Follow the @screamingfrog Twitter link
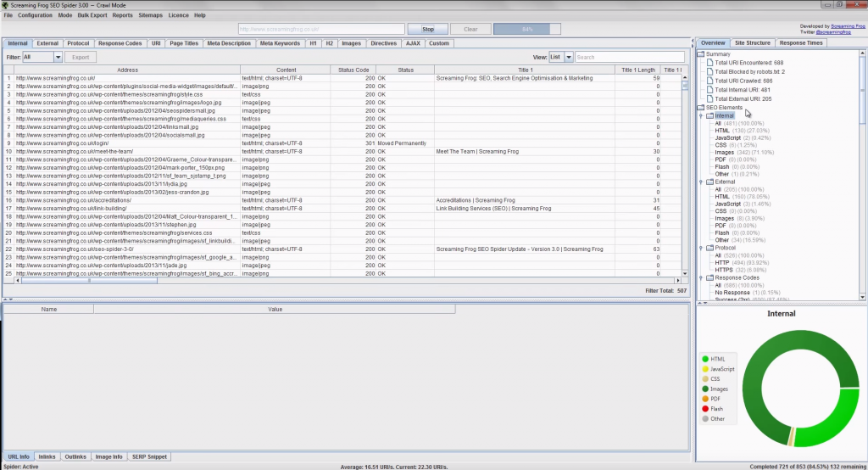Image resolution: width=868 pixels, height=470 pixels. [x=833, y=32]
